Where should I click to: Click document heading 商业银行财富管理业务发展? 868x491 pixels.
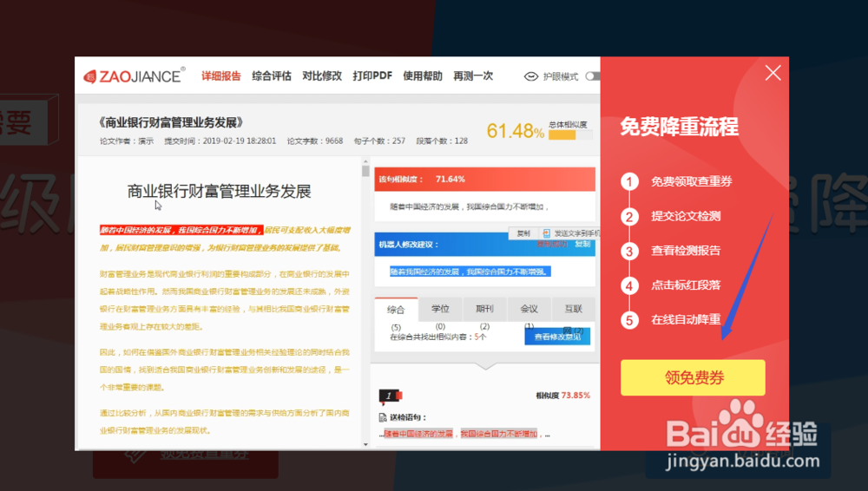pyautogui.click(x=220, y=192)
